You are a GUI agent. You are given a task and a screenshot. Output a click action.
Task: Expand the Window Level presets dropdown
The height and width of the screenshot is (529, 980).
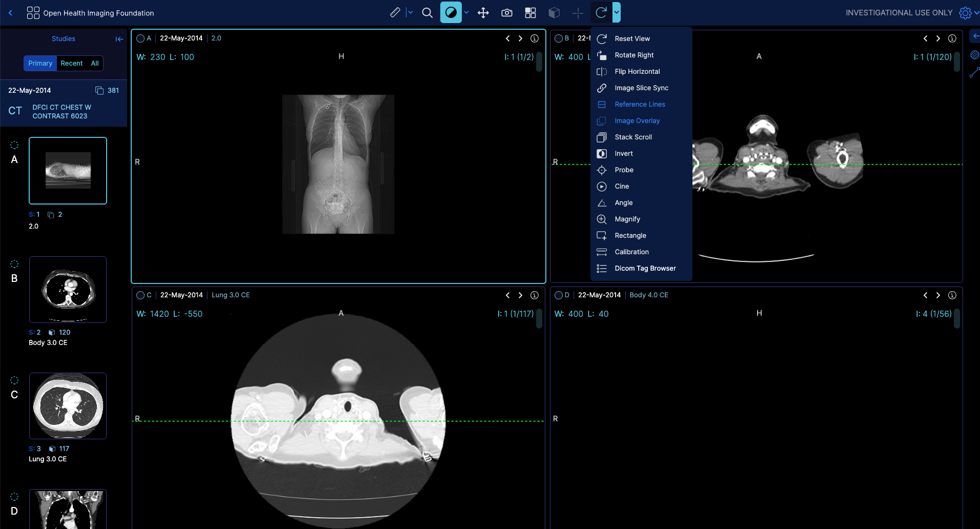(466, 12)
